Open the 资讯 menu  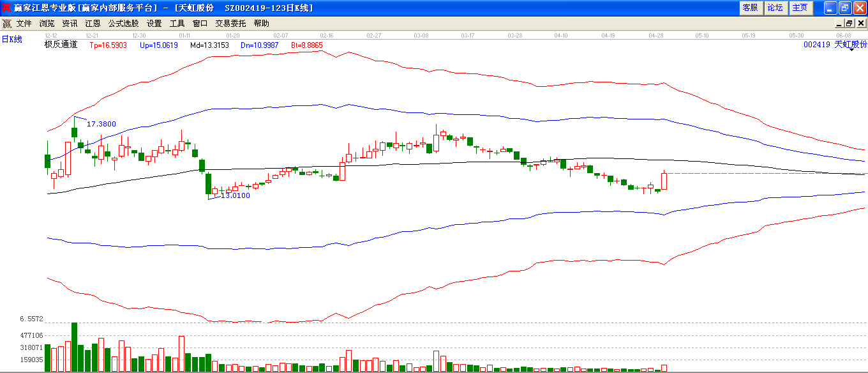(x=70, y=24)
